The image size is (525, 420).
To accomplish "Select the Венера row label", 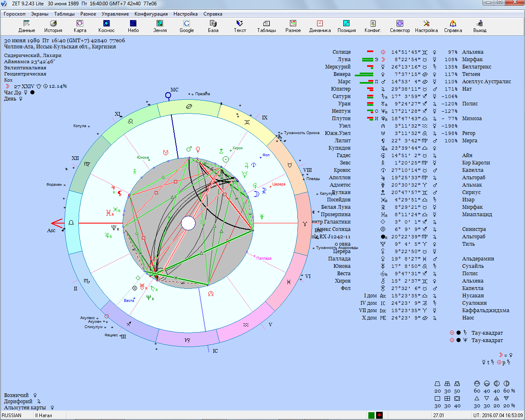I will (x=342, y=74).
